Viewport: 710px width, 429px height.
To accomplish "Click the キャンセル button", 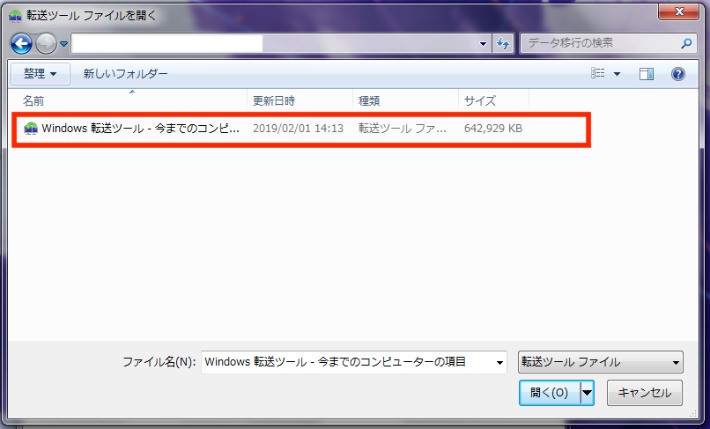I will pos(645,392).
